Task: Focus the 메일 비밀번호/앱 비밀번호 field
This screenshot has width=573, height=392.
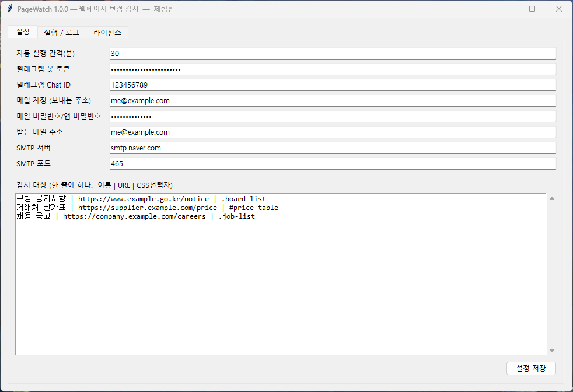Action: (333, 116)
